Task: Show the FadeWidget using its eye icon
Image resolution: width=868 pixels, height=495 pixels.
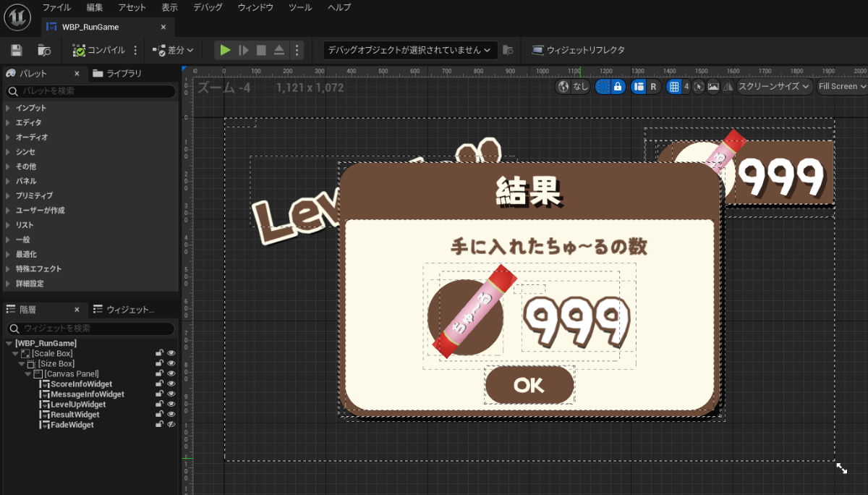Action: tap(171, 425)
